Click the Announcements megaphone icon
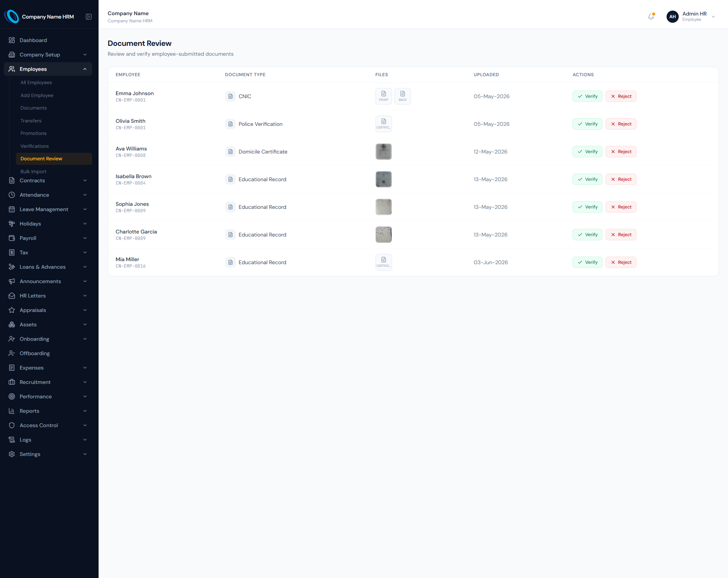The width and height of the screenshot is (728, 578). pyautogui.click(x=12, y=281)
